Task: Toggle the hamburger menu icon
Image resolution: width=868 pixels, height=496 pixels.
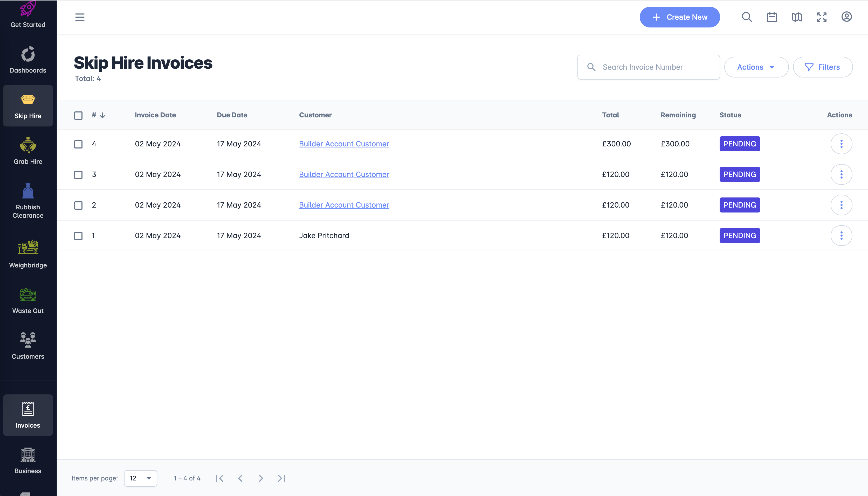Action: click(x=80, y=17)
